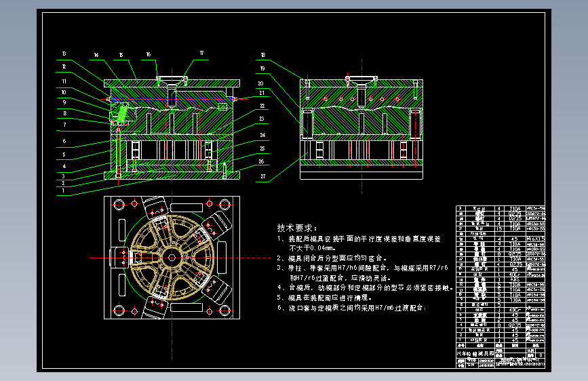Click part balloon number 12
This screenshot has width=588, height=381.
tap(64, 66)
